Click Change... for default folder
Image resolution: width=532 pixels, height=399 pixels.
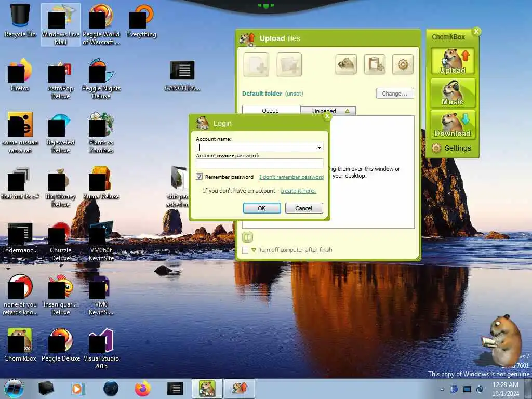395,94
